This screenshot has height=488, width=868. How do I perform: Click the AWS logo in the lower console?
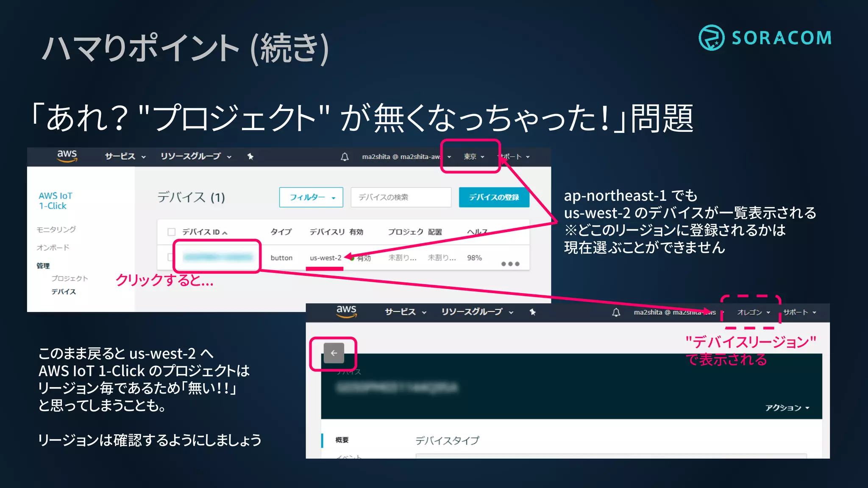coord(346,311)
